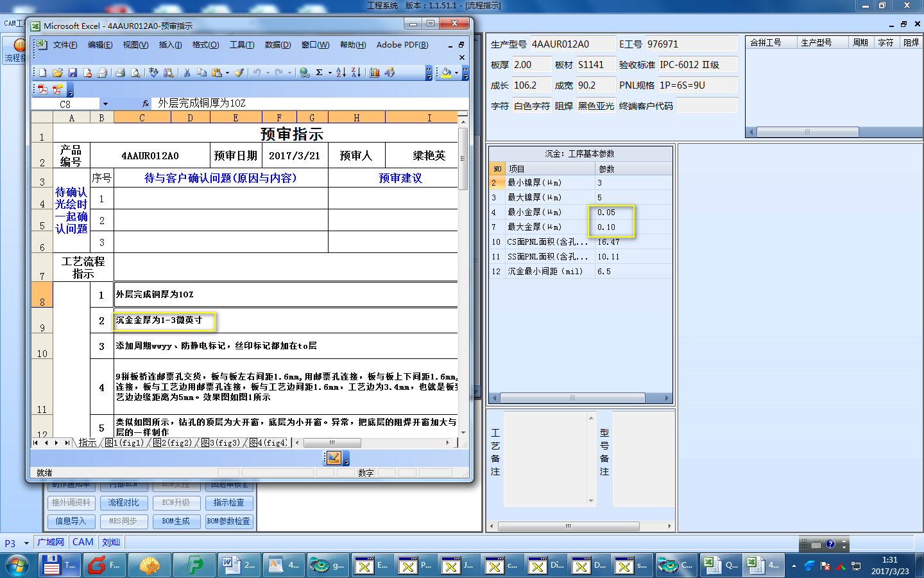The width and height of the screenshot is (924, 578).
Task: Open the 插入(I) menu
Action: 170,45
